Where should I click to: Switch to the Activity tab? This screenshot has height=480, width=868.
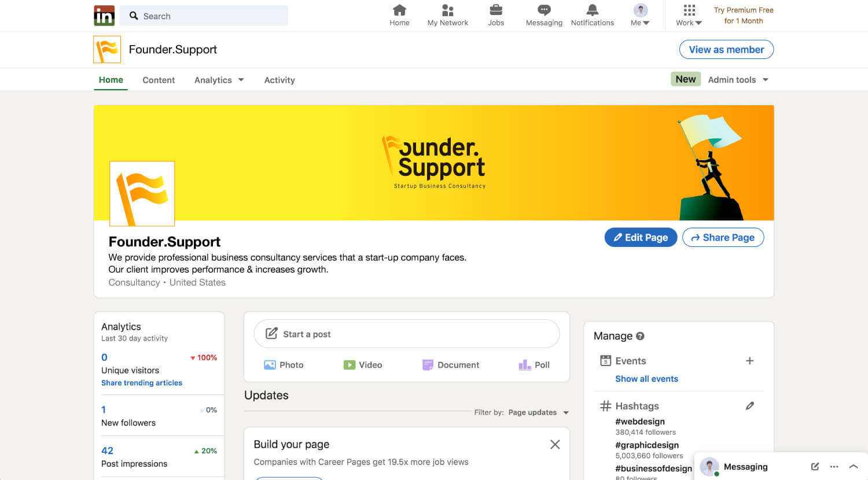coord(279,80)
